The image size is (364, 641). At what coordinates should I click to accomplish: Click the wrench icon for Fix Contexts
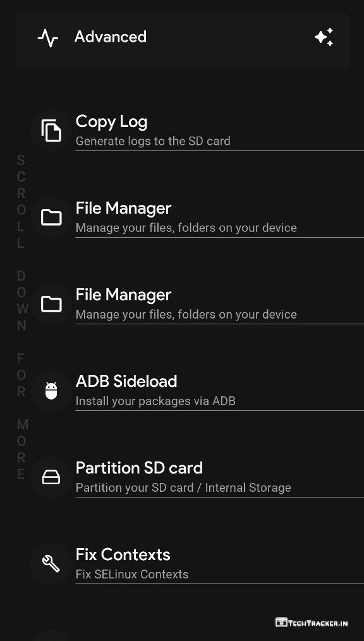click(51, 564)
